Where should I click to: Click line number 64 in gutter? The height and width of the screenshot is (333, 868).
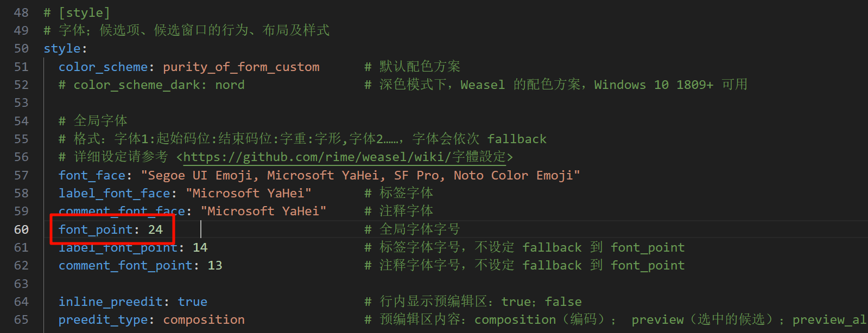click(x=21, y=302)
